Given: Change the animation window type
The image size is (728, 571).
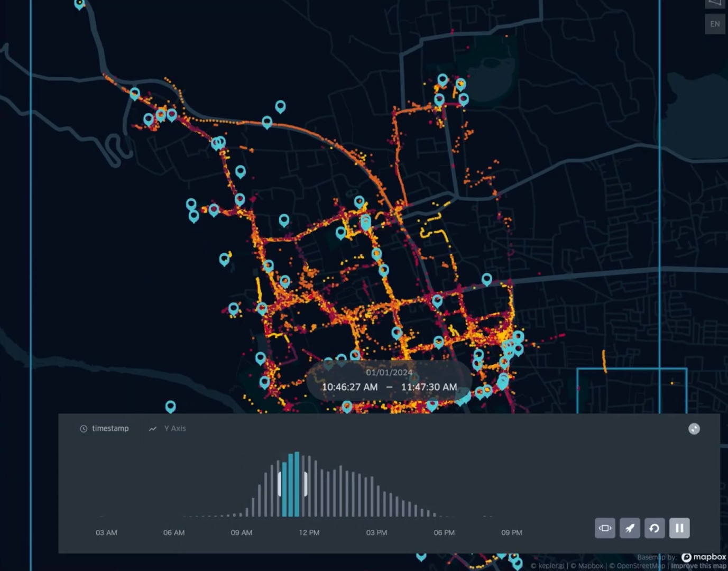Looking at the screenshot, I should (x=605, y=528).
